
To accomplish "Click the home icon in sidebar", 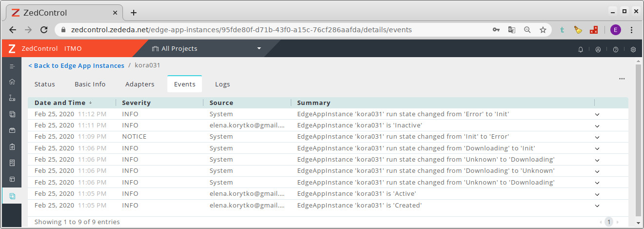I will pyautogui.click(x=12, y=82).
